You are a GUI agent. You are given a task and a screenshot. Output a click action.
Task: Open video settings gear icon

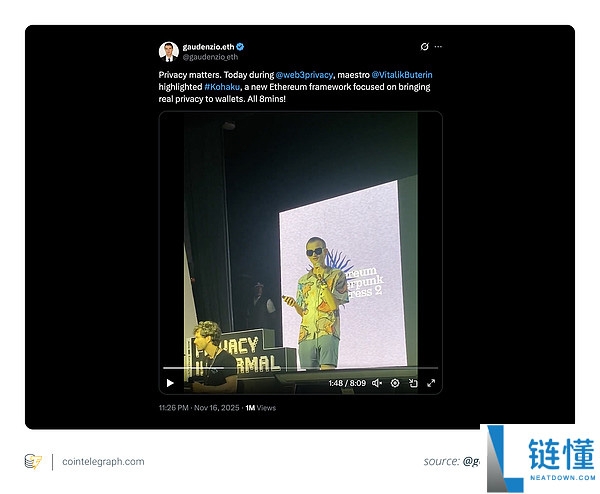(x=395, y=382)
